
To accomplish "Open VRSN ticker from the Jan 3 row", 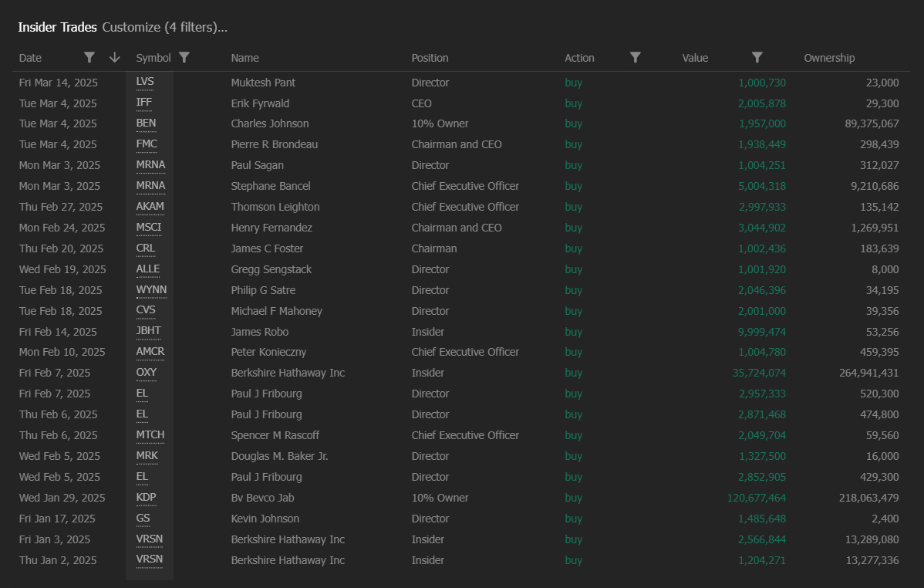I will [x=149, y=539].
